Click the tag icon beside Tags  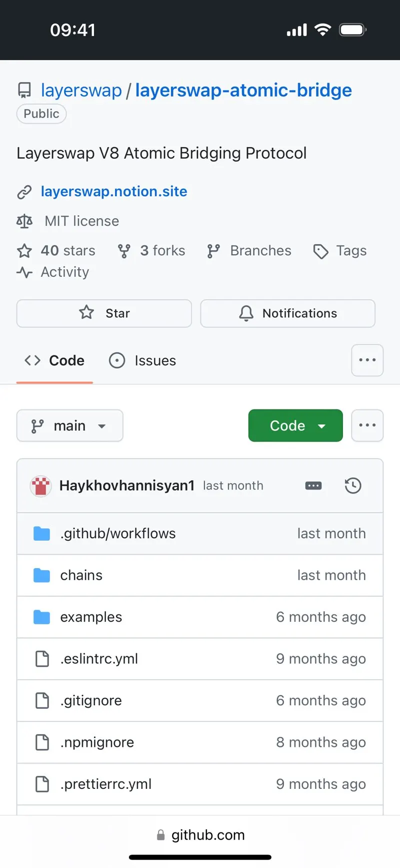click(320, 251)
